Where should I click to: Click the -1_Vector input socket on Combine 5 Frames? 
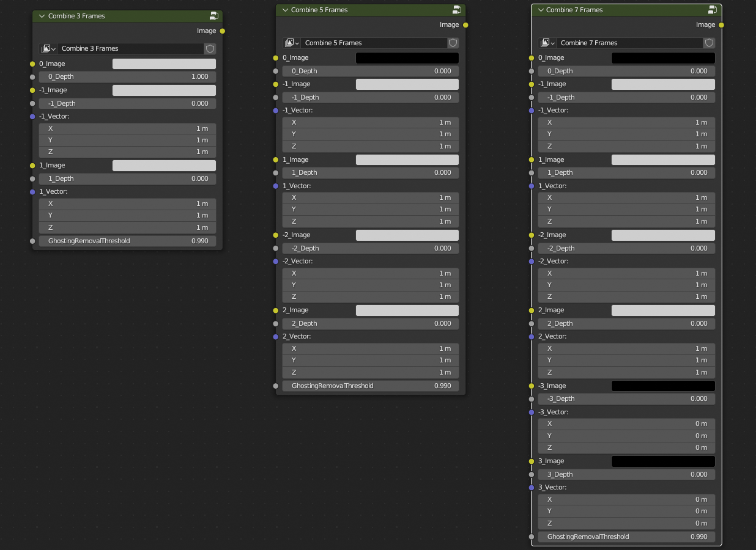click(x=277, y=110)
